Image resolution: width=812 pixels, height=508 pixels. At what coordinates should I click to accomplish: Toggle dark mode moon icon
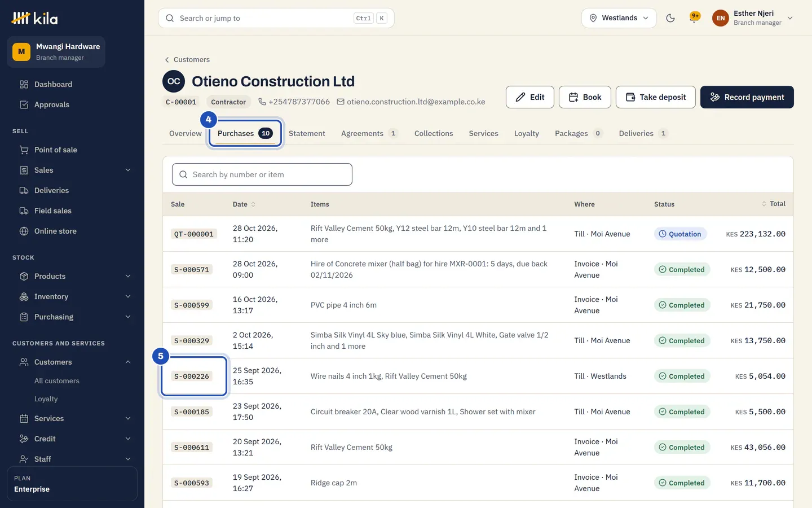[x=670, y=18]
